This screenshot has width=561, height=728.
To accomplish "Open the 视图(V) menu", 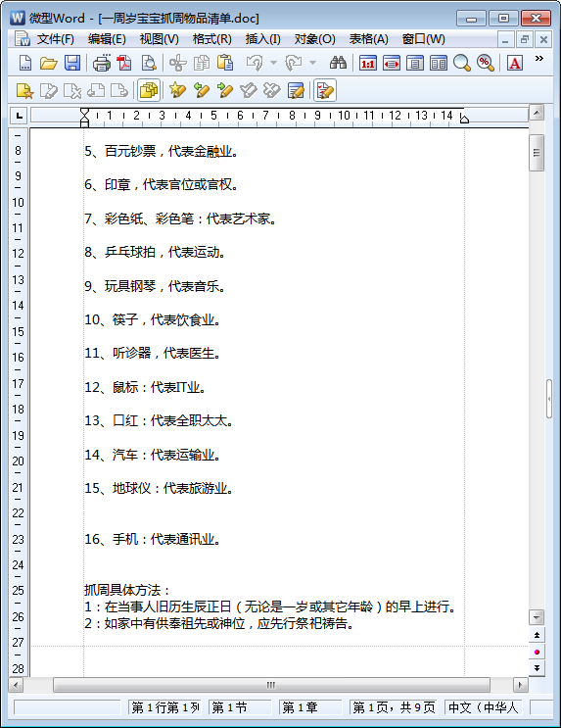I will (x=160, y=39).
